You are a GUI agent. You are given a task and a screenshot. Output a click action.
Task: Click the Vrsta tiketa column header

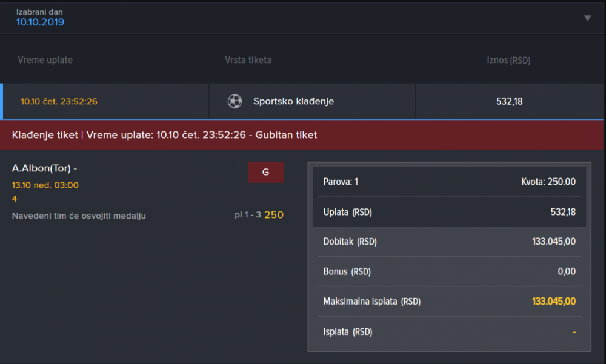[x=248, y=60]
